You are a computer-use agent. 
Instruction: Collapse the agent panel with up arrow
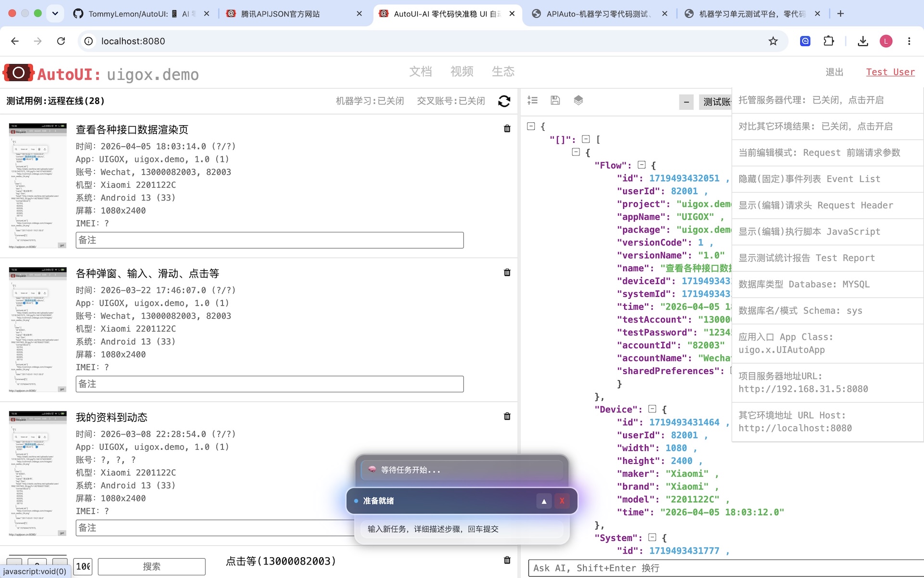point(544,501)
